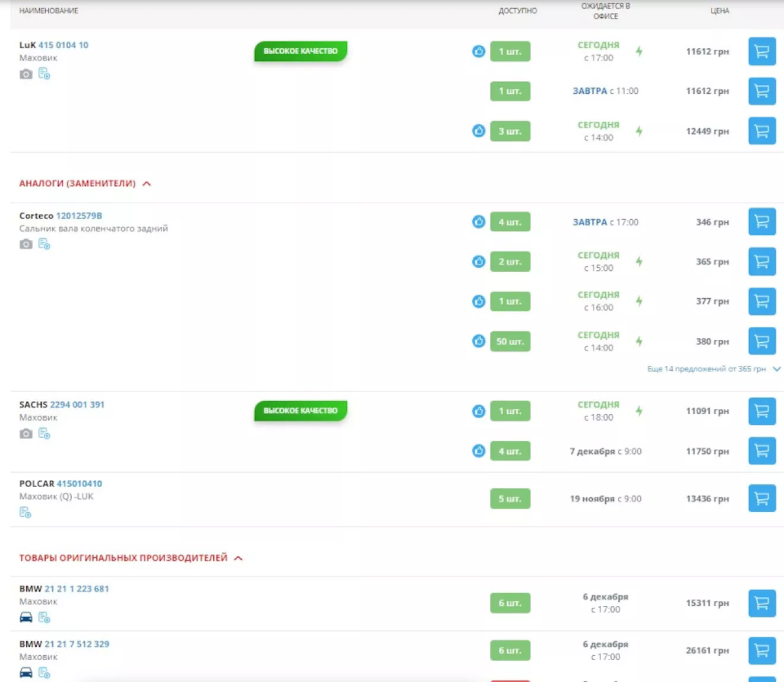Open part number 12012579B link
The image size is (784, 682).
tap(79, 216)
